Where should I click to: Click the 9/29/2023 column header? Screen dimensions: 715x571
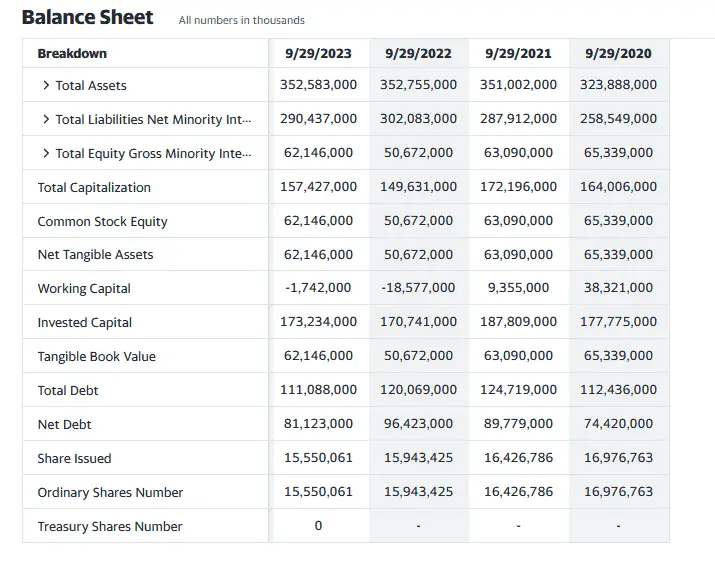pos(318,53)
